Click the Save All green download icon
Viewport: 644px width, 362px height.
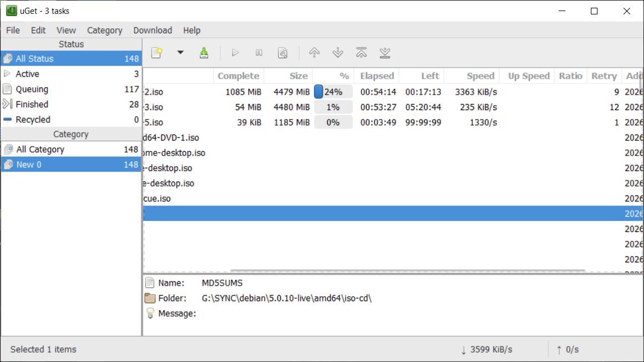[x=204, y=53]
